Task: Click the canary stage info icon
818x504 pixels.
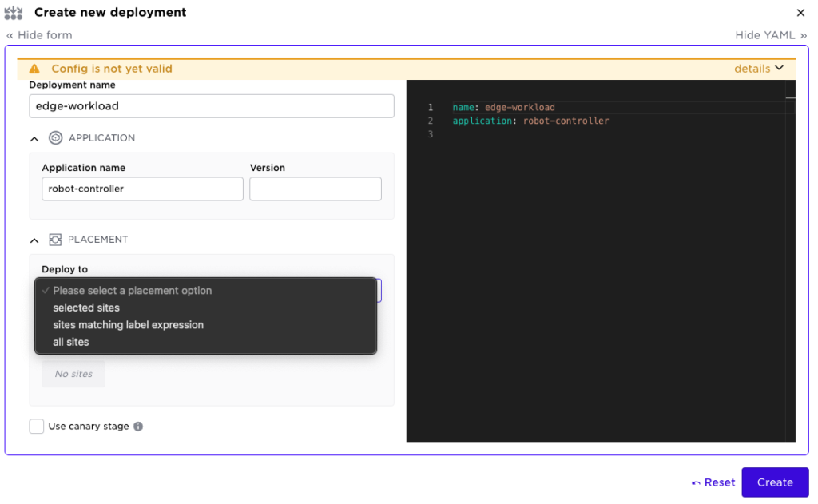Action: (x=138, y=427)
